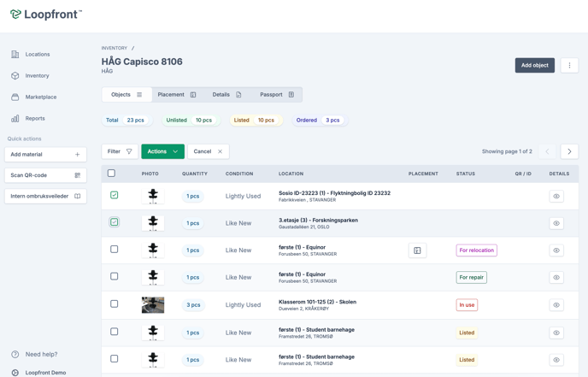The image size is (588, 377).
Task: Click Klasserom 101-125 (2) - Skolen text
Action: 317,302
